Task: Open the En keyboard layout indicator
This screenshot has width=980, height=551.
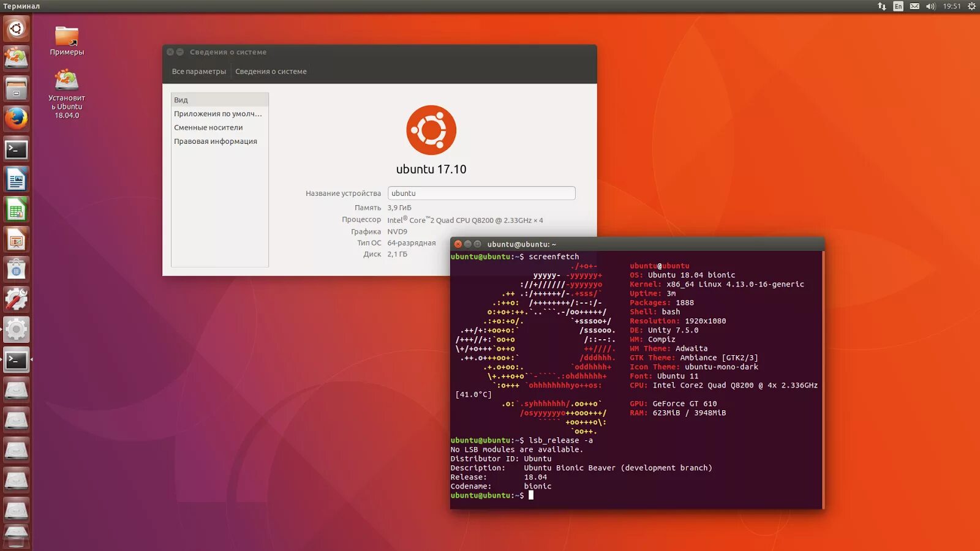Action: pos(898,6)
